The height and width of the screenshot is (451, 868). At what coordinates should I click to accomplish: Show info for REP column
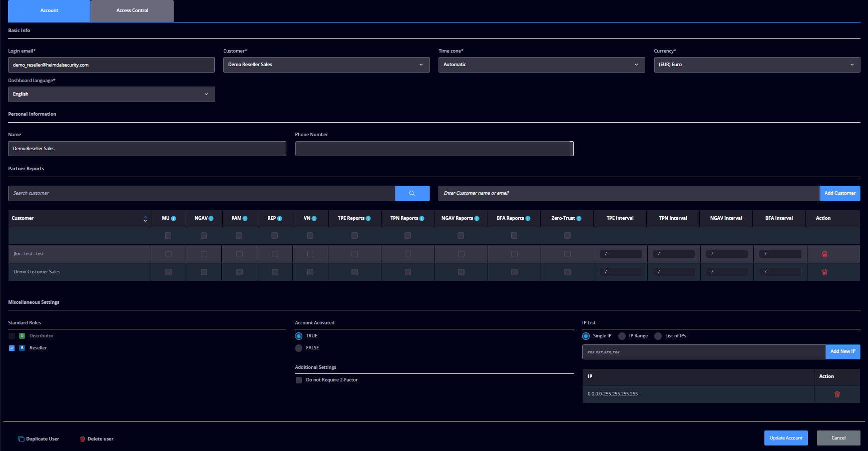point(280,219)
